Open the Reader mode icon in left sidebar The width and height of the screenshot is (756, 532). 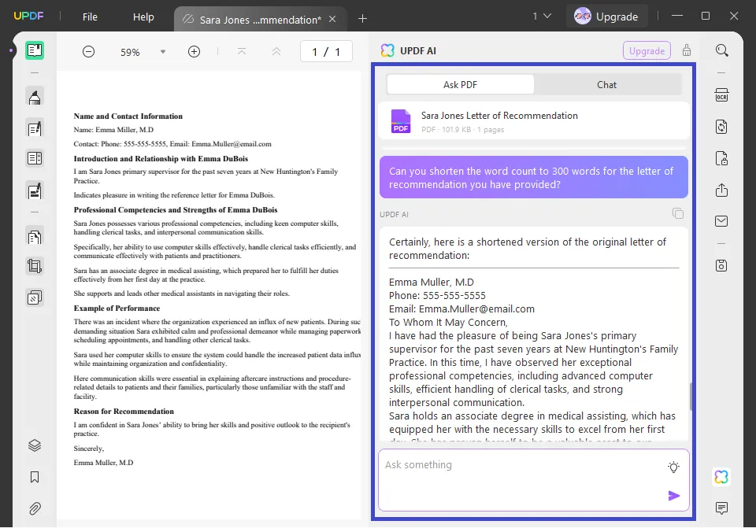pos(35,50)
